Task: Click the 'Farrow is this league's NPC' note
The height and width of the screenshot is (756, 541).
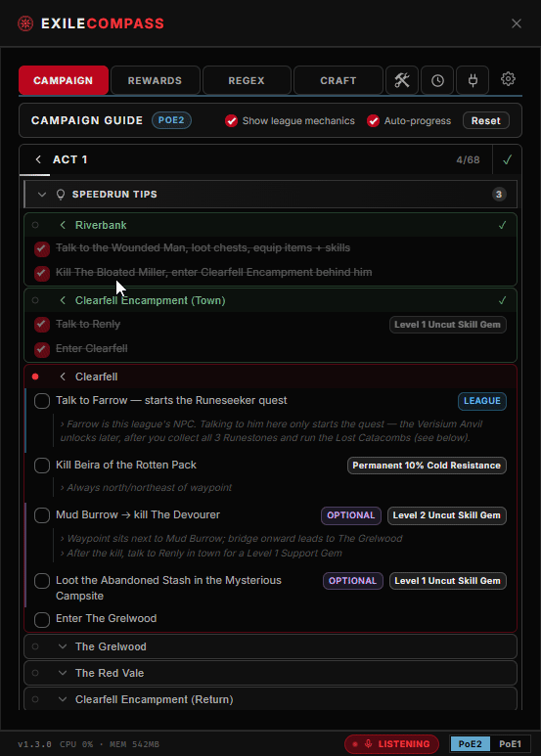Action: click(x=271, y=431)
